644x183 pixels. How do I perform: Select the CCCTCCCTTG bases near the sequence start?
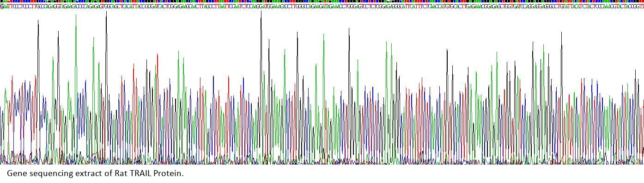(x=24, y=6)
